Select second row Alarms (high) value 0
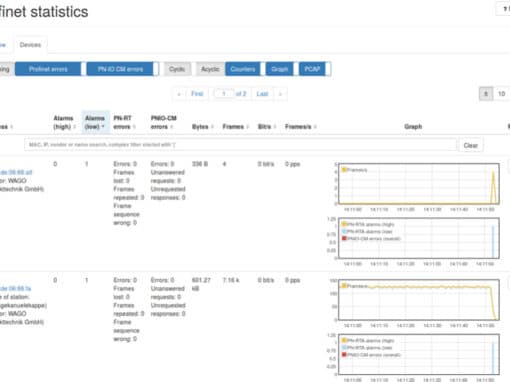The height and width of the screenshot is (382, 510). tap(55, 280)
